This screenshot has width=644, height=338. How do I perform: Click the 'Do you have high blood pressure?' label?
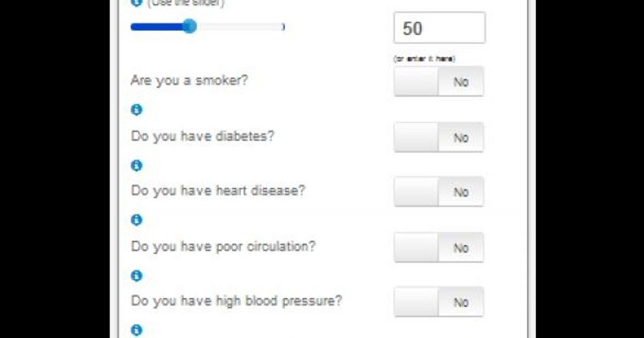pyautogui.click(x=236, y=301)
